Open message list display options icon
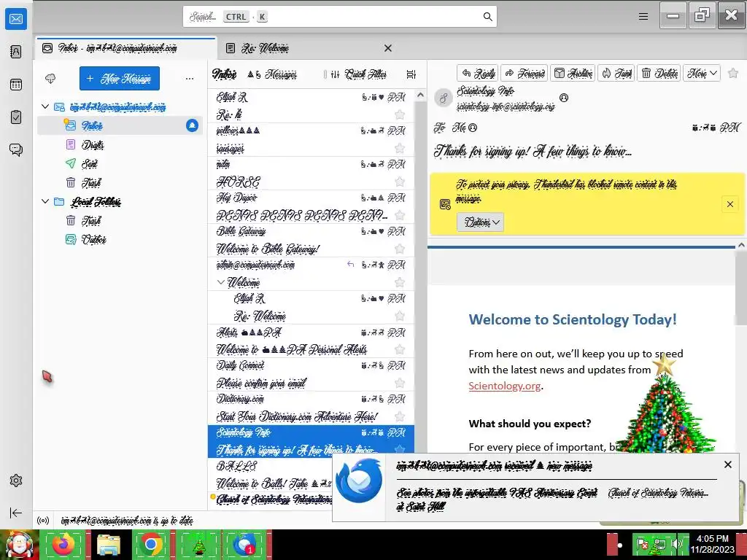Image resolution: width=747 pixels, height=560 pixels. point(411,74)
